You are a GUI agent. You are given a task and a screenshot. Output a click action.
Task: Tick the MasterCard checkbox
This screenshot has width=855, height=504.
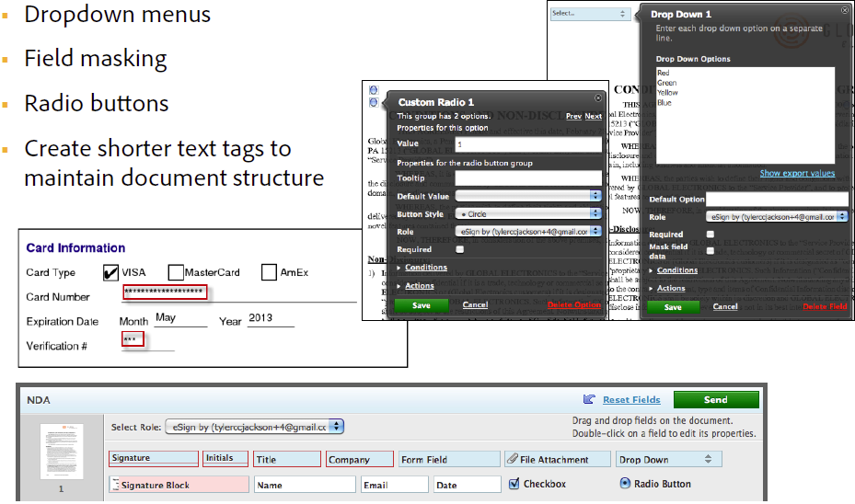[176, 272]
